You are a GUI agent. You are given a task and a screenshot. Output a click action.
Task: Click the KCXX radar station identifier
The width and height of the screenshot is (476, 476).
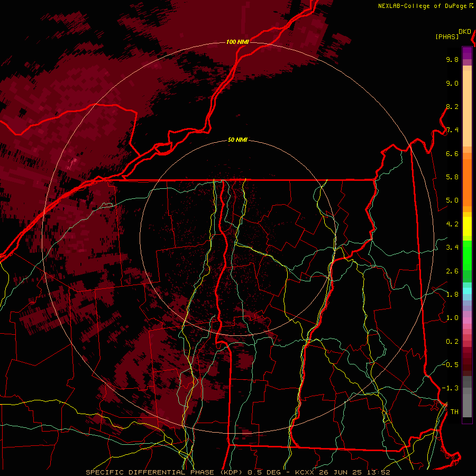point(305,472)
